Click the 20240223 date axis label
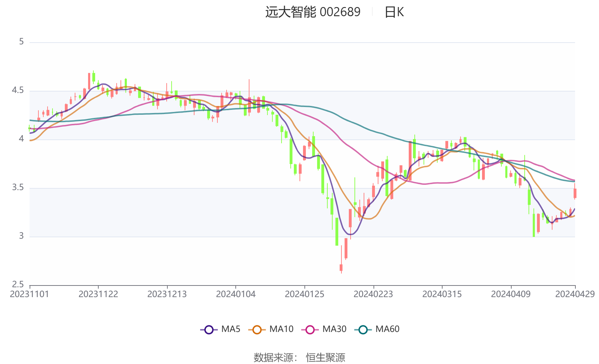The width and height of the screenshot is (599, 364). tap(373, 294)
